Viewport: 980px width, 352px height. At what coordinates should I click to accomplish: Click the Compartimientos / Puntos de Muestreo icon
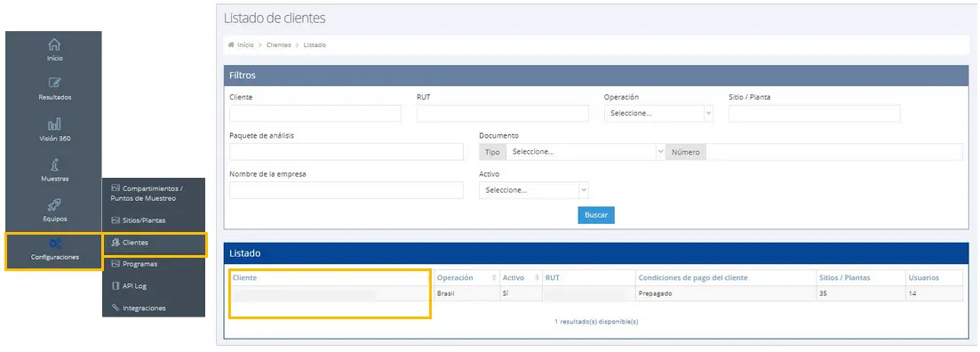tap(115, 188)
